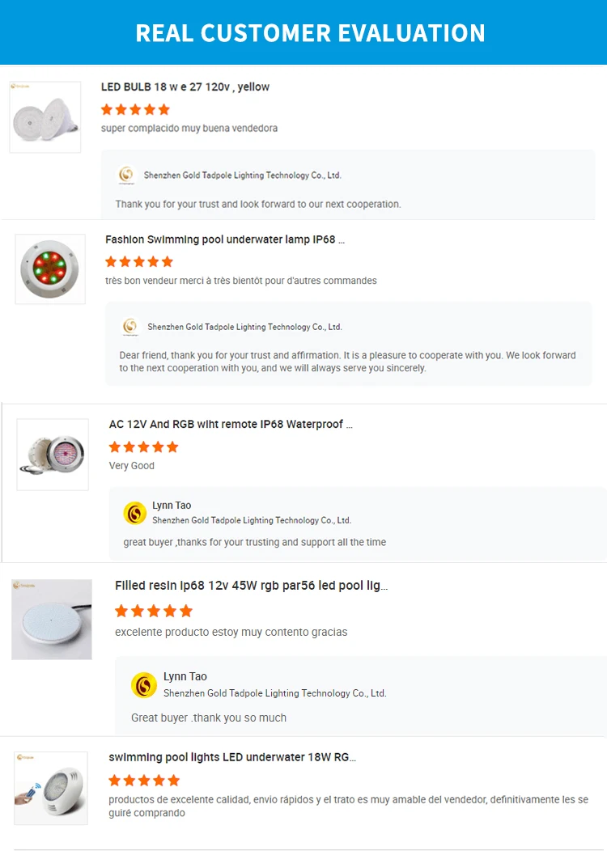Open swimming pool lights LED underwater title

click(x=232, y=757)
